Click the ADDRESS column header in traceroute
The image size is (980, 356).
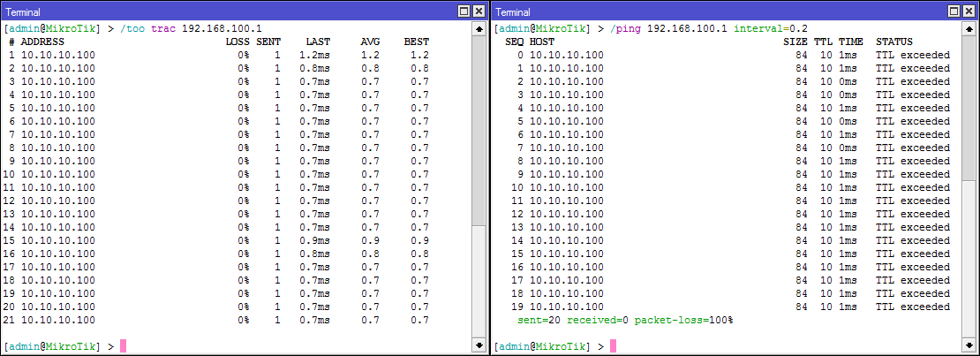[42, 42]
